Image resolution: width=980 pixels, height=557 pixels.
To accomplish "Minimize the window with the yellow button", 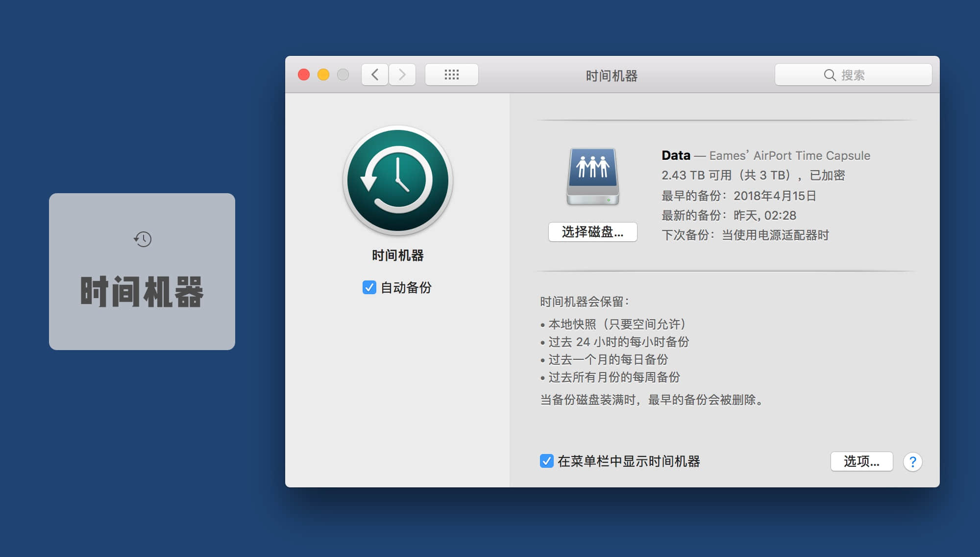I will (x=323, y=75).
